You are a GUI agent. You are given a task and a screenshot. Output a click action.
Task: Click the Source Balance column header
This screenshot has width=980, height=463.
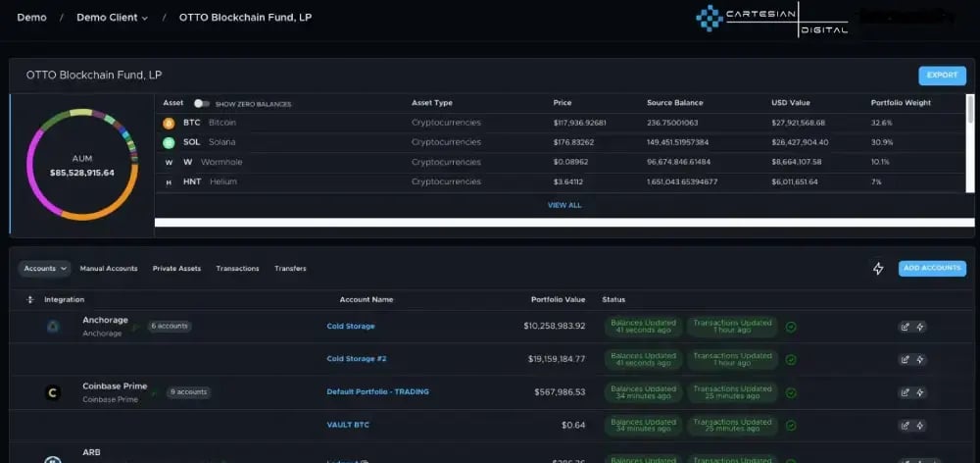(x=675, y=103)
